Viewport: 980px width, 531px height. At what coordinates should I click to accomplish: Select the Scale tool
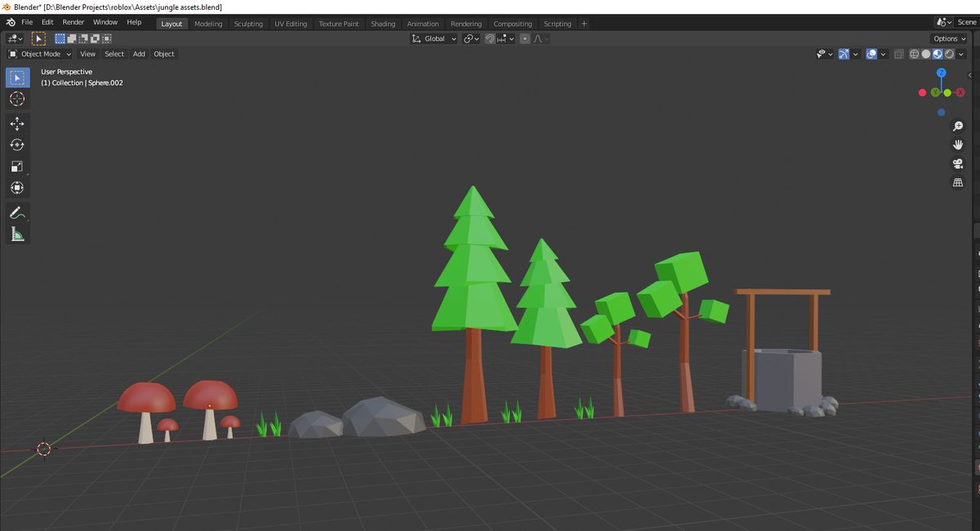click(17, 166)
